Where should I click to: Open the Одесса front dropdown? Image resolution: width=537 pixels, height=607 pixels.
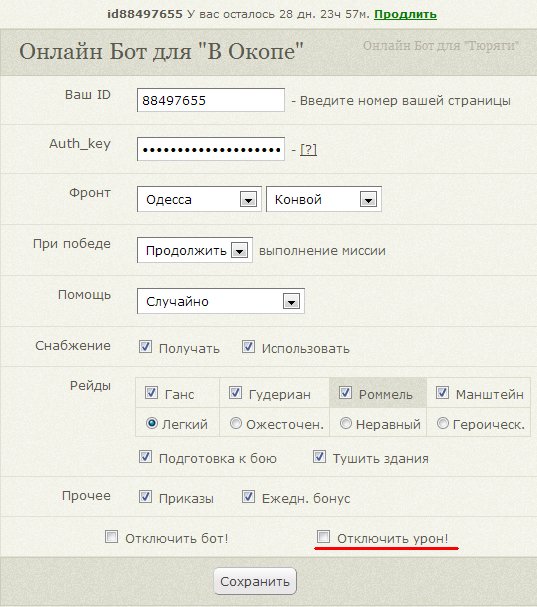(x=199, y=199)
